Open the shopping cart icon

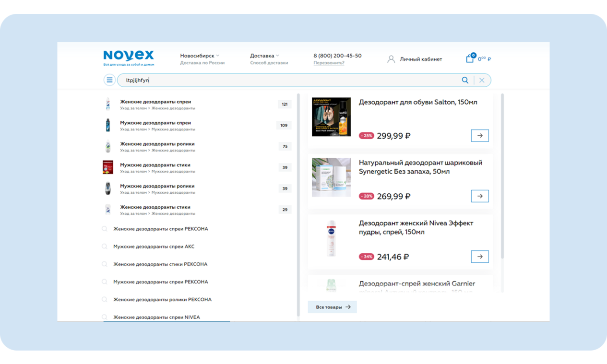click(470, 59)
